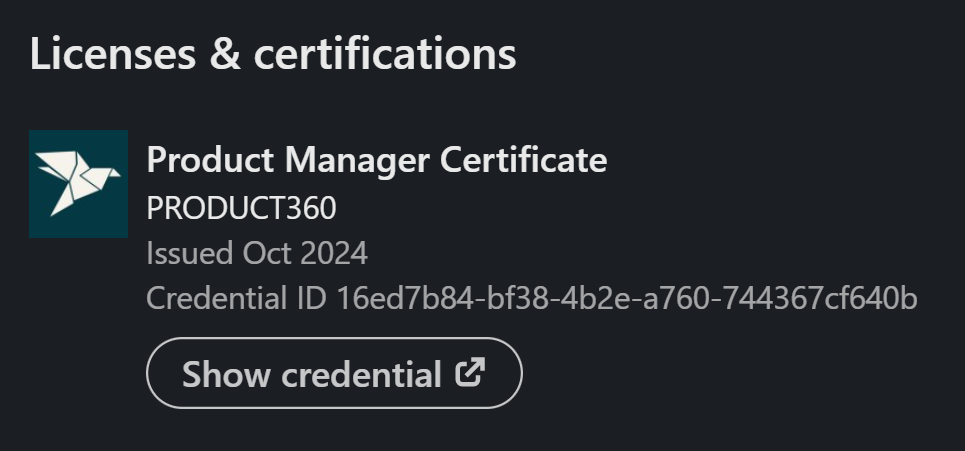The image size is (965, 451).
Task: Click the word Show on the credential button
Action: tap(226, 374)
